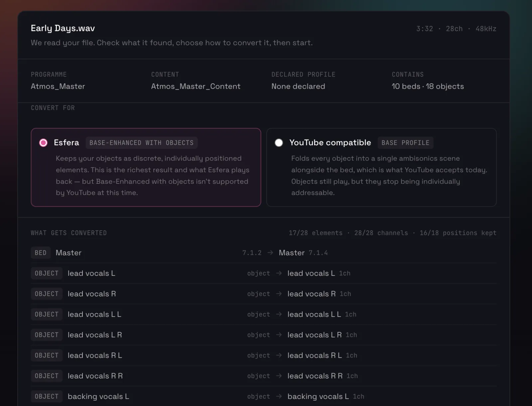532x406 pixels.
Task: Click the lead vocals R 1ch output
Action: [x=319, y=294]
